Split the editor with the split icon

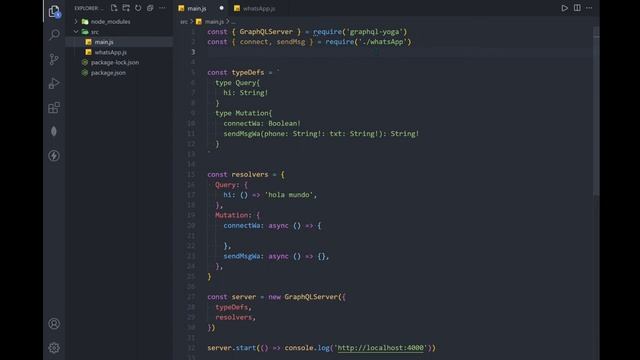pos(577,8)
